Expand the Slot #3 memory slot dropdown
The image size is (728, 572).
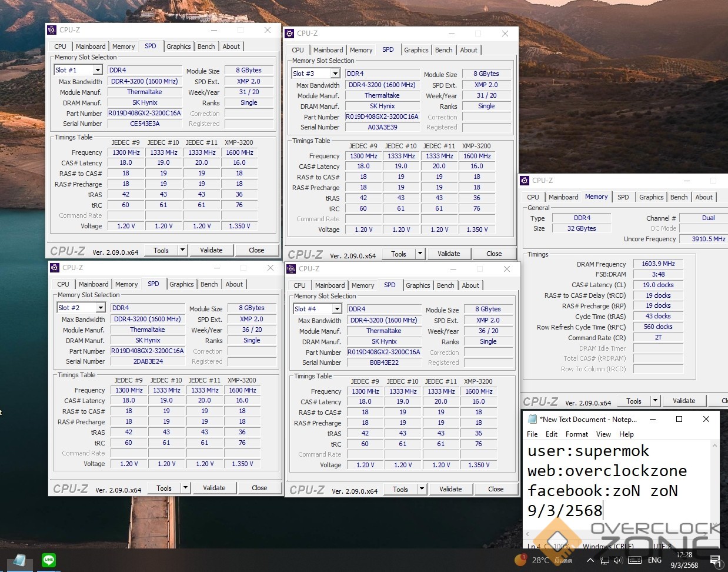click(335, 74)
